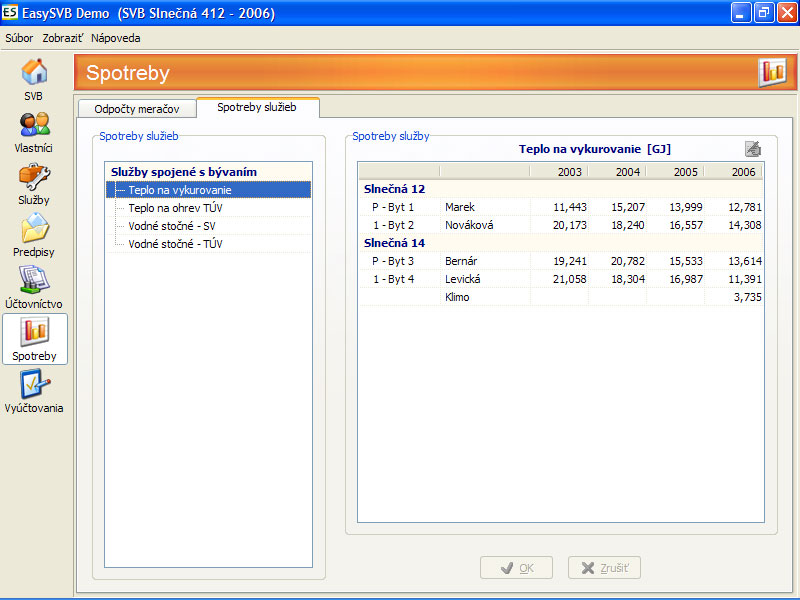Select the Spotreby chart section
This screenshot has width=800, height=600.
[x=35, y=339]
